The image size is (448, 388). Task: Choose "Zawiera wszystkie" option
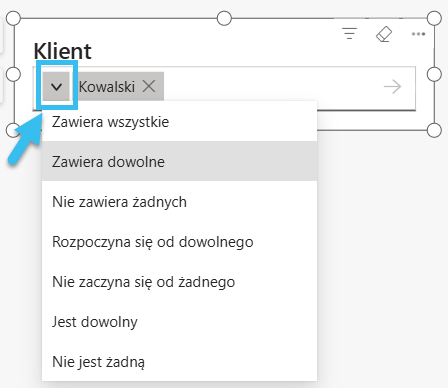(179, 122)
